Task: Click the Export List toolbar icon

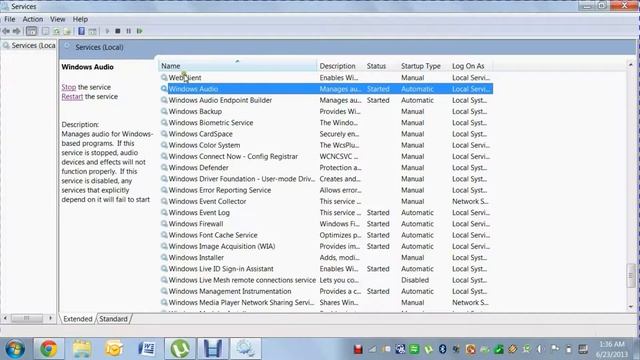Action: [67, 31]
